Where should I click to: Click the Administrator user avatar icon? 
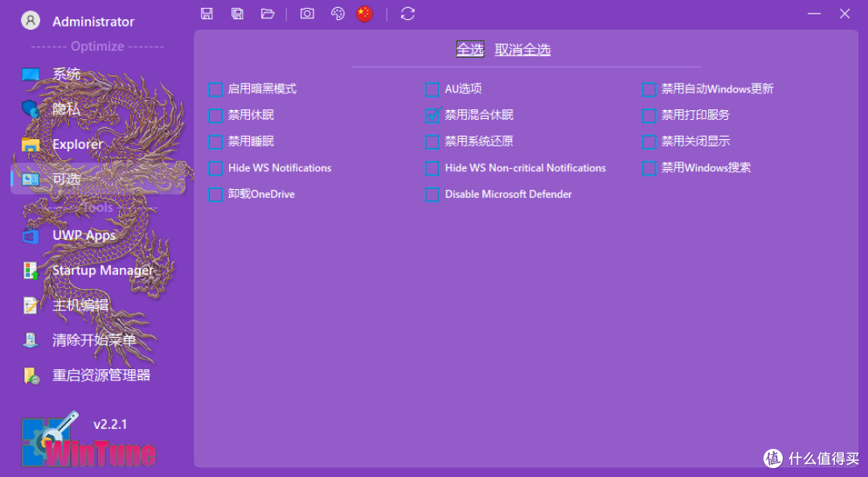tap(31, 20)
